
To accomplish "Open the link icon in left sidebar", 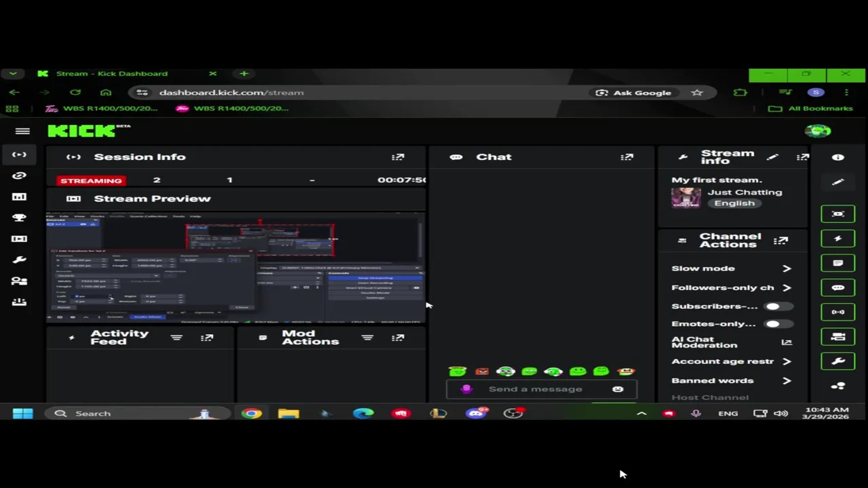I will pos(19,176).
